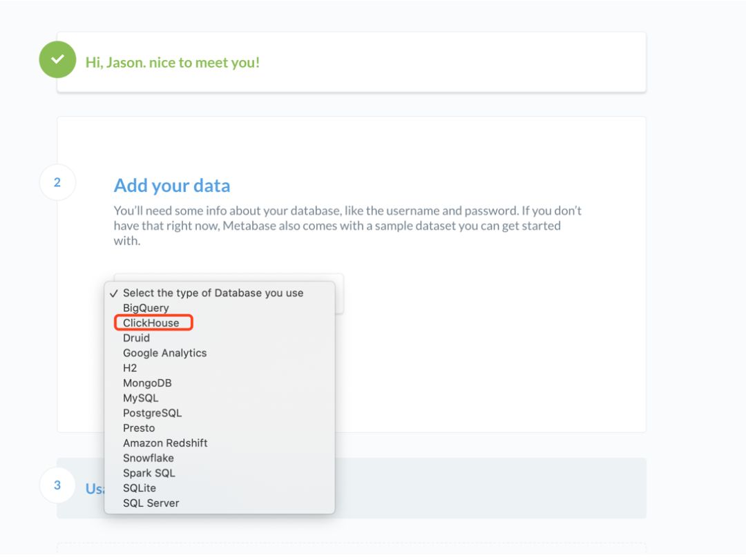746x560 pixels.
Task: Select Druid as the database type
Action: coord(136,338)
